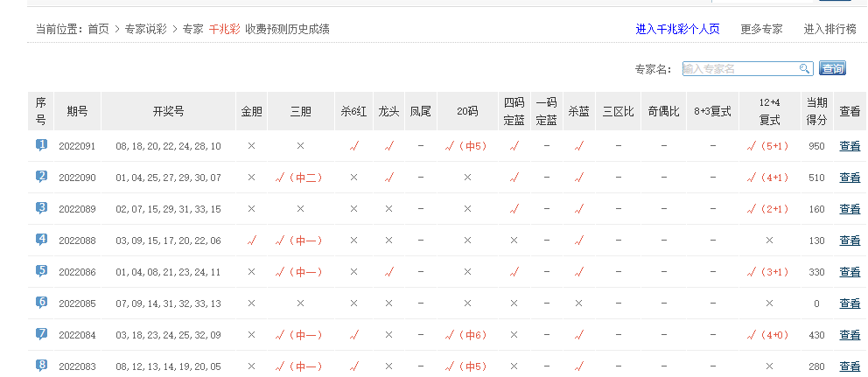Click the magnifier icon in the search box

click(x=804, y=69)
